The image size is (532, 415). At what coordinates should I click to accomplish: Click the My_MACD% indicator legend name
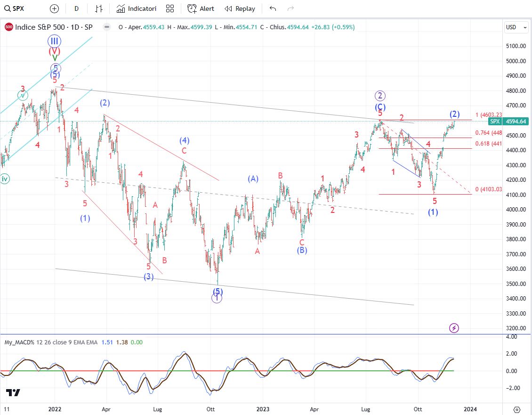[x=19, y=342]
